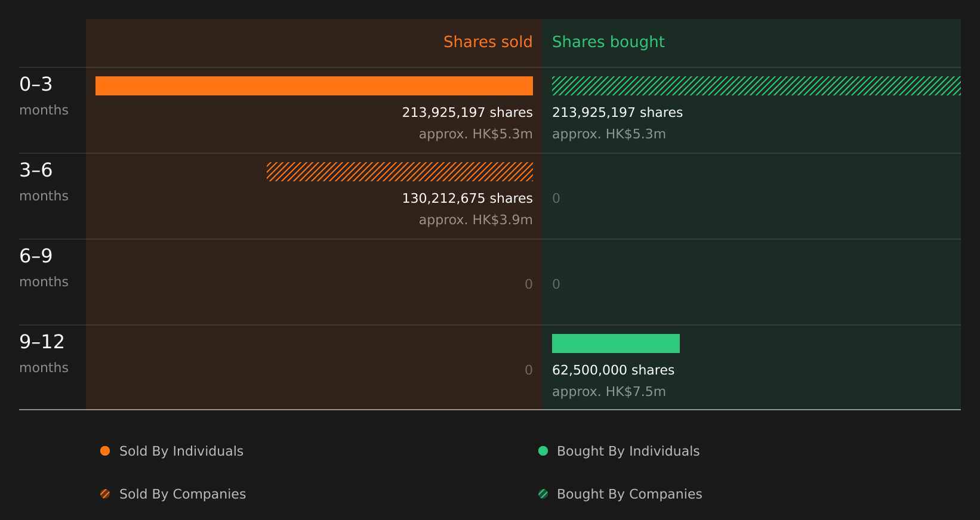980x520 pixels.
Task: Click 213,925,197 shares under Shares bought
Action: coord(618,113)
